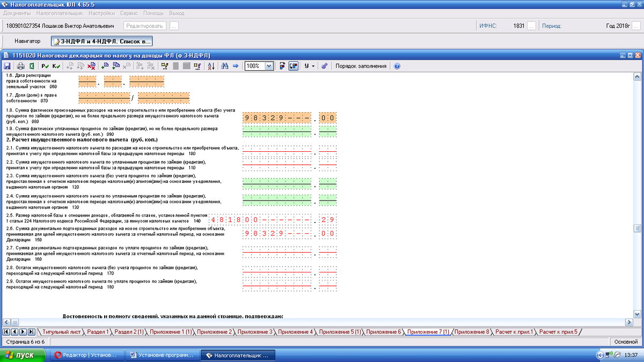Click the system tray clock 13:37
The image size is (644, 362).
(x=632, y=355)
